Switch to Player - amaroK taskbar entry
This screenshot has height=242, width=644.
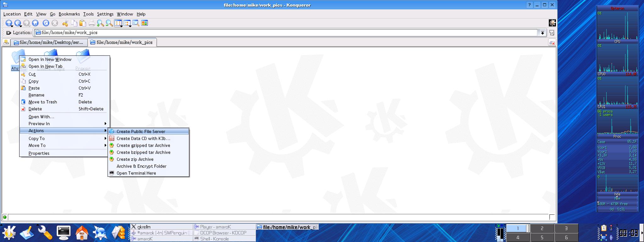tap(225, 227)
